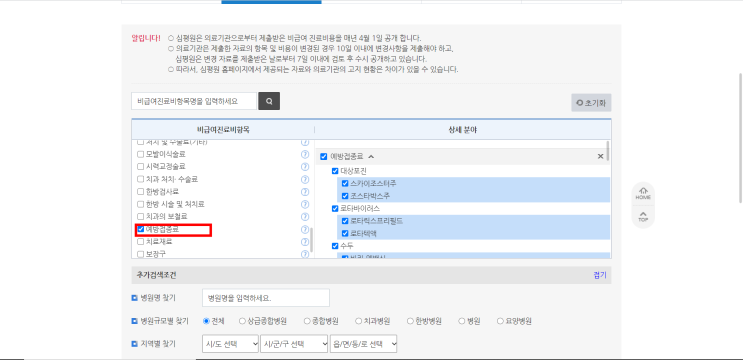This screenshot has width=743, height=360.
Task: Click the 지역별 찾기 label
Action: pos(158,344)
